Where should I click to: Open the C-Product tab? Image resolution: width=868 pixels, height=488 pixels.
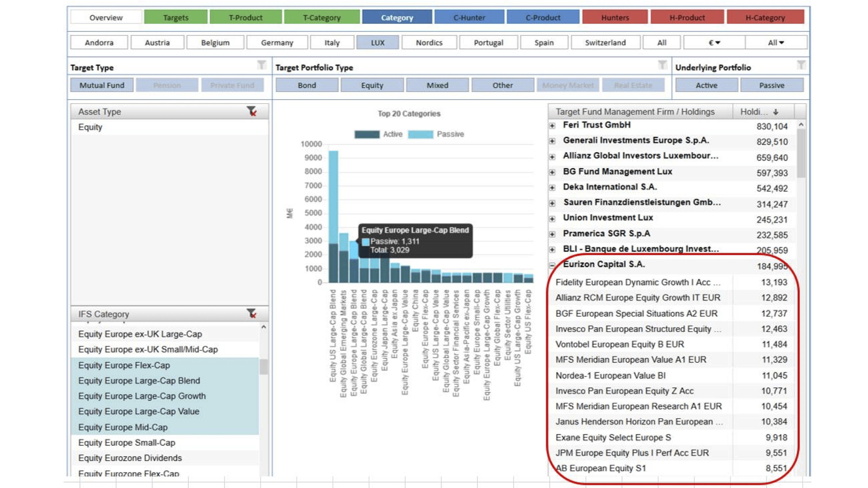pyautogui.click(x=543, y=17)
